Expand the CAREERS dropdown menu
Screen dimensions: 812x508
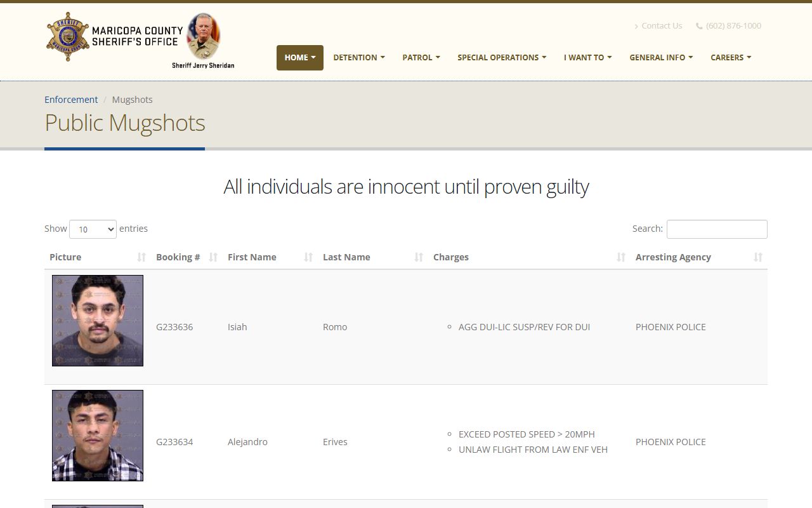click(731, 58)
